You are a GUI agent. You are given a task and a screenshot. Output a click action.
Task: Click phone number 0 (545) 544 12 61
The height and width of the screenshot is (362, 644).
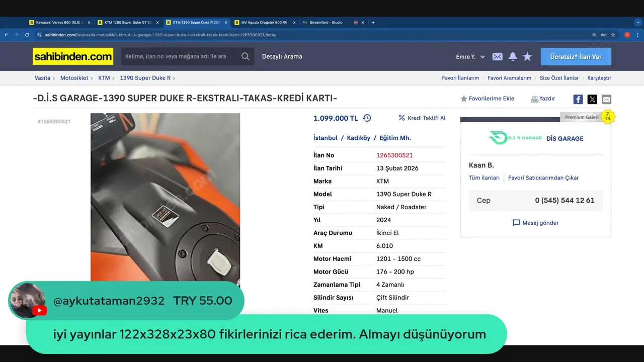[565, 200]
